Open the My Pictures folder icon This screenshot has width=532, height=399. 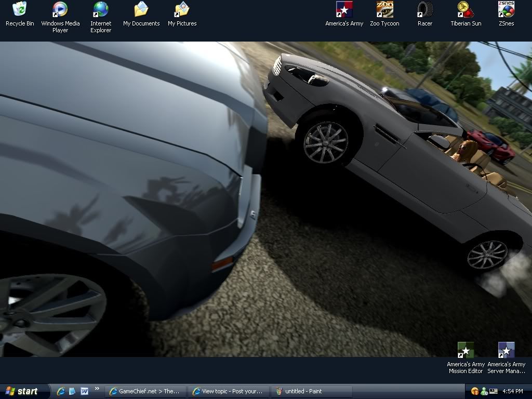pos(182,14)
